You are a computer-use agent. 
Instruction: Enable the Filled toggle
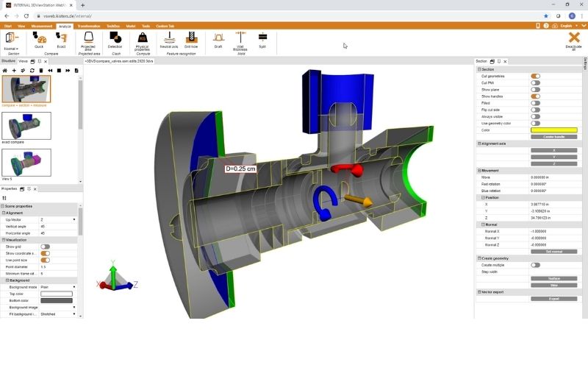click(x=536, y=103)
